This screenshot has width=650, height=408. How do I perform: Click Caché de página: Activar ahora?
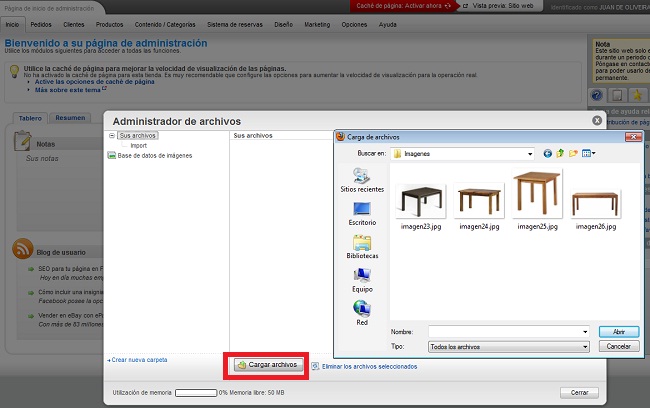click(403, 6)
